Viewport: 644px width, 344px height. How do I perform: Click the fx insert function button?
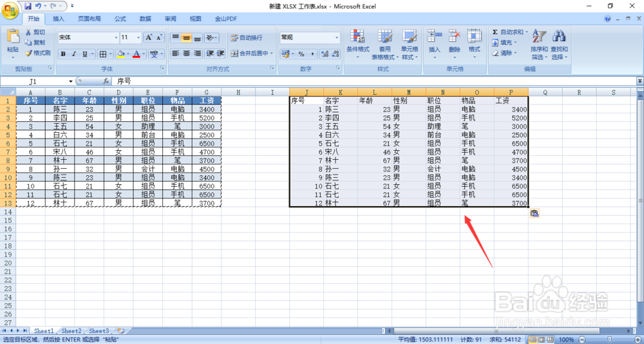point(106,81)
